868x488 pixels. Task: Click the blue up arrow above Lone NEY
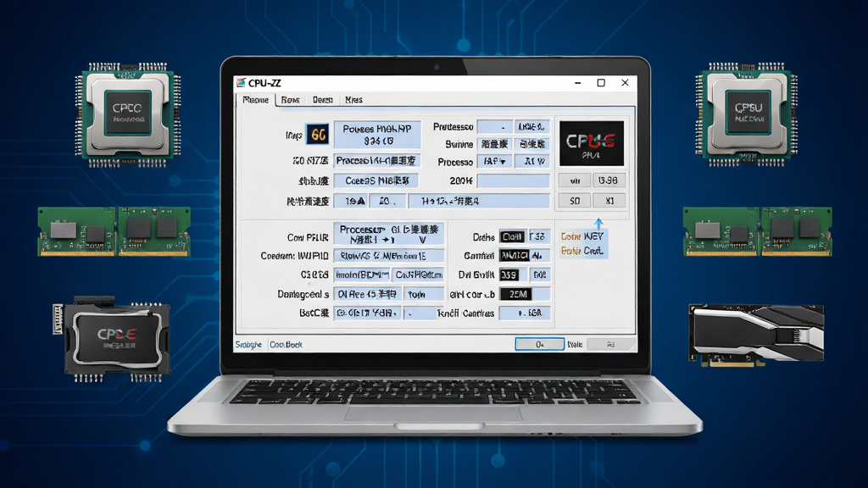pyautogui.click(x=598, y=224)
